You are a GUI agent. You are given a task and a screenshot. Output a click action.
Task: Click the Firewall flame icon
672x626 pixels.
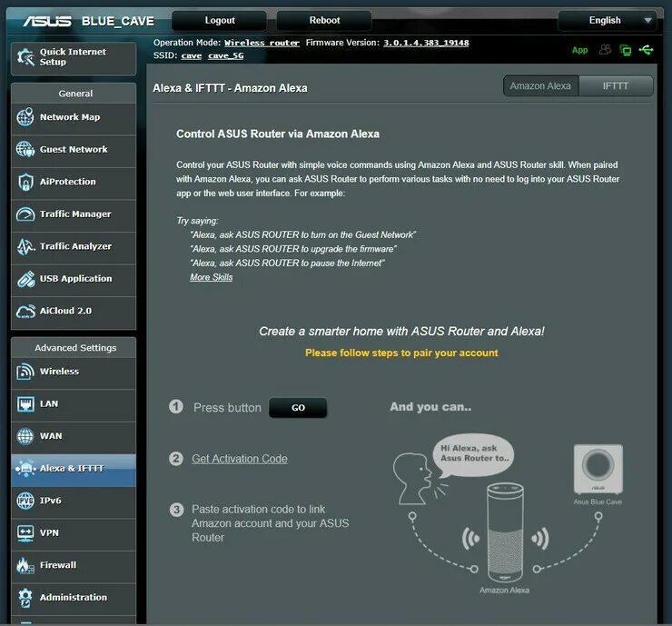click(x=25, y=565)
